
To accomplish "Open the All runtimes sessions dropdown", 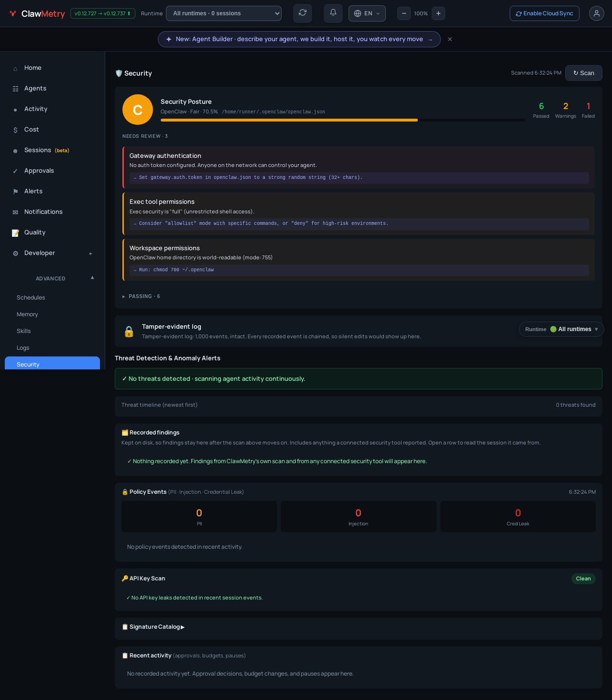I will pos(224,13).
